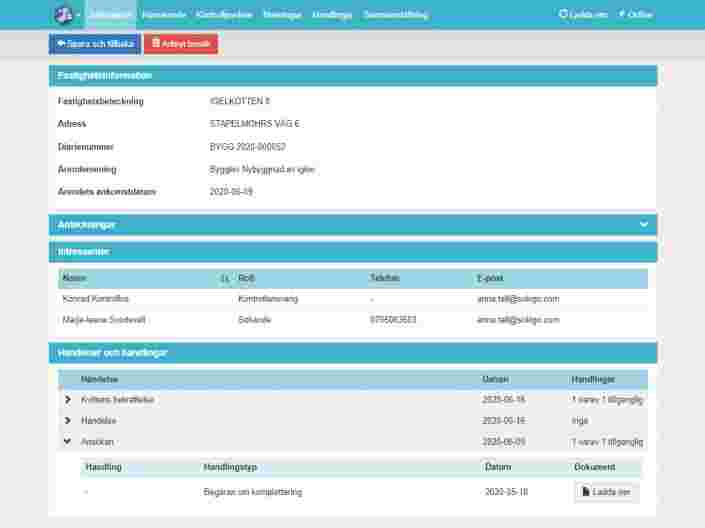
Task: Expand the Handelse row arrow
Action: [x=68, y=421]
